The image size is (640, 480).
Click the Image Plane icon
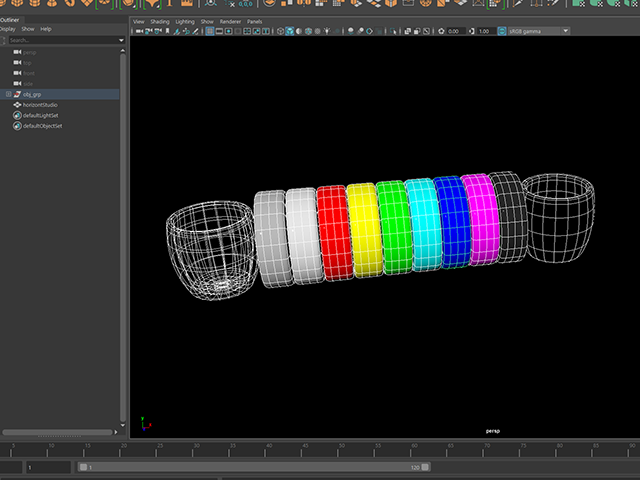177,31
